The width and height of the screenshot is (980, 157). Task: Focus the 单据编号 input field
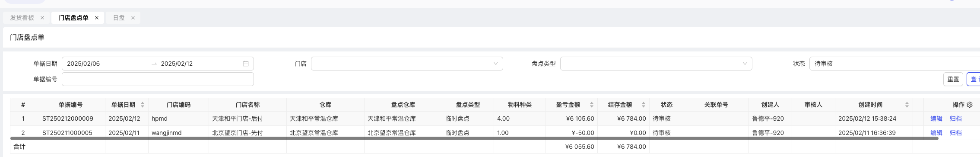158,79
